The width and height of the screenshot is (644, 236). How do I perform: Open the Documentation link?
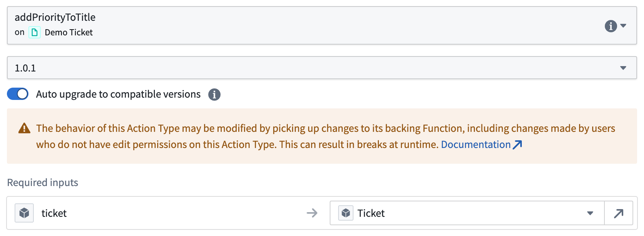[x=476, y=144]
